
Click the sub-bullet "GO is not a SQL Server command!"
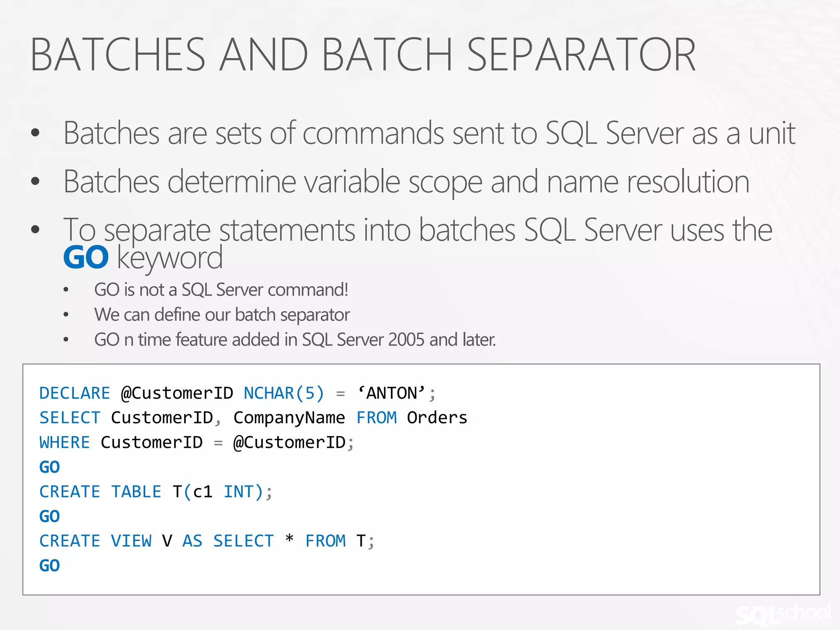[x=221, y=290]
